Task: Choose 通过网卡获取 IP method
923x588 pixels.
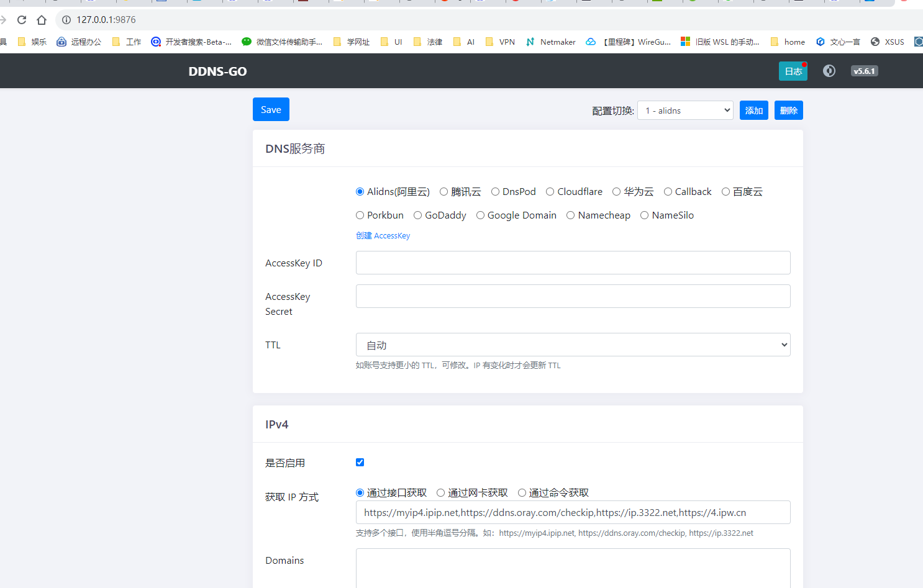Action: pyautogui.click(x=440, y=493)
